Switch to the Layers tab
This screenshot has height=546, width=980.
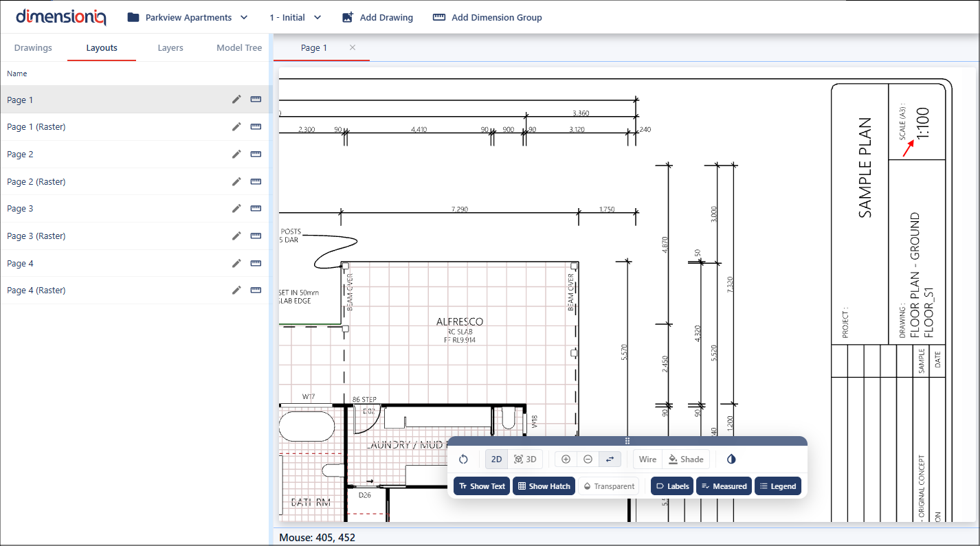(170, 48)
